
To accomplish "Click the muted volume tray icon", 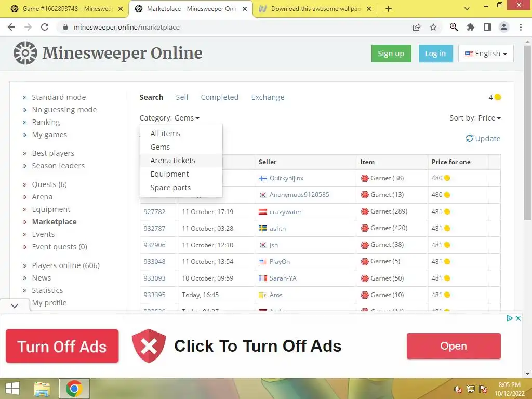I will click(458, 389).
